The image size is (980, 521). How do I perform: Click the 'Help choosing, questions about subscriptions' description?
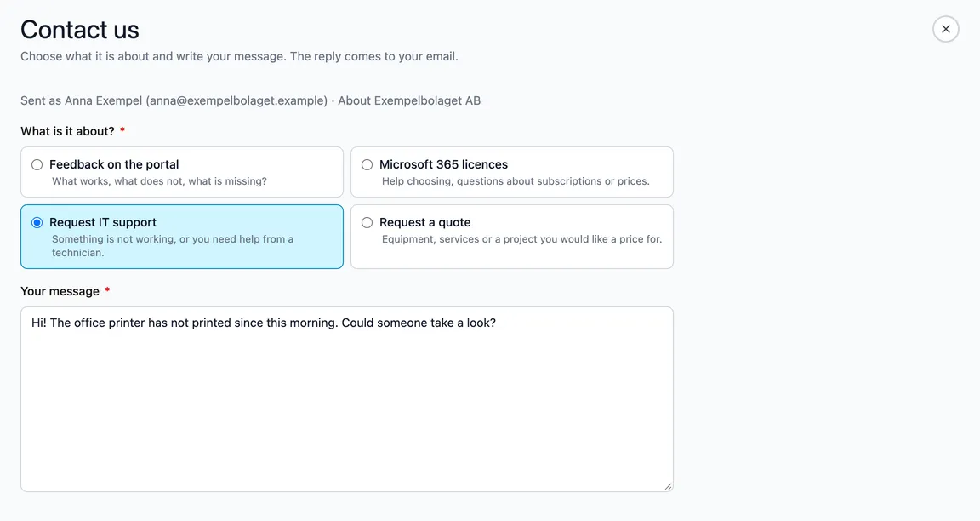(x=516, y=181)
